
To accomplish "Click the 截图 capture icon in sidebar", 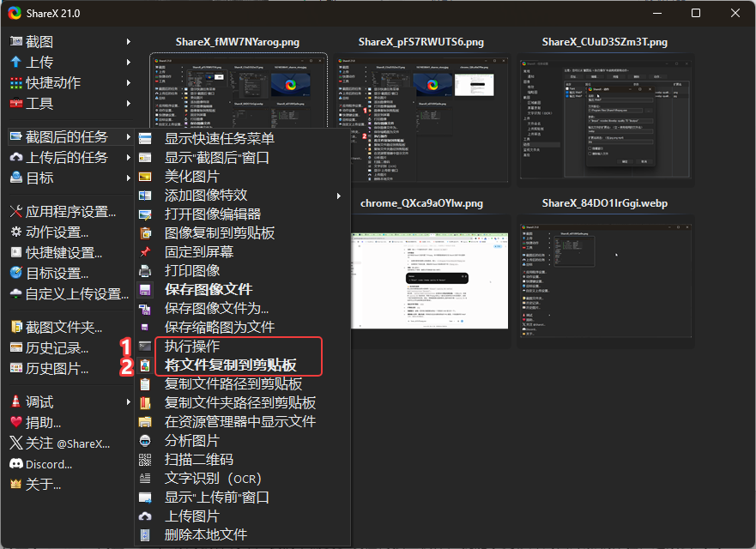I will [16, 42].
